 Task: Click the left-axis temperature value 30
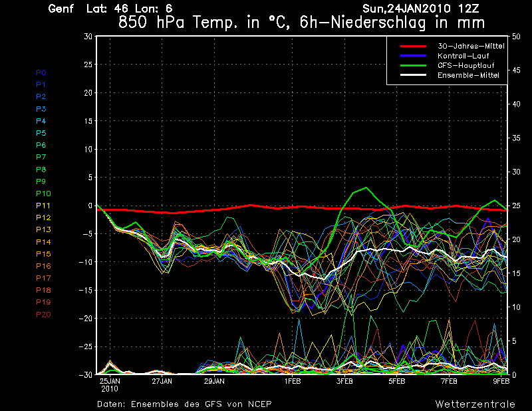tap(88, 37)
